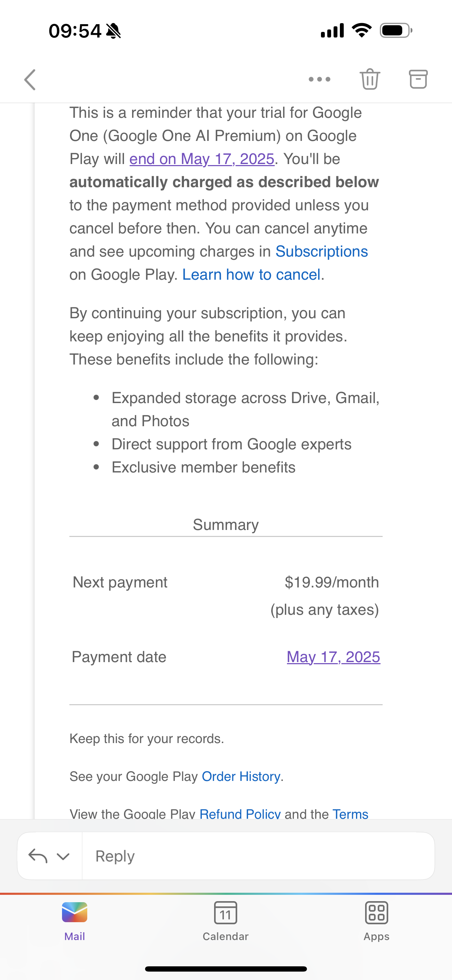
Task: Tap the payment date May 17, 2025 link
Action: pyautogui.click(x=333, y=657)
